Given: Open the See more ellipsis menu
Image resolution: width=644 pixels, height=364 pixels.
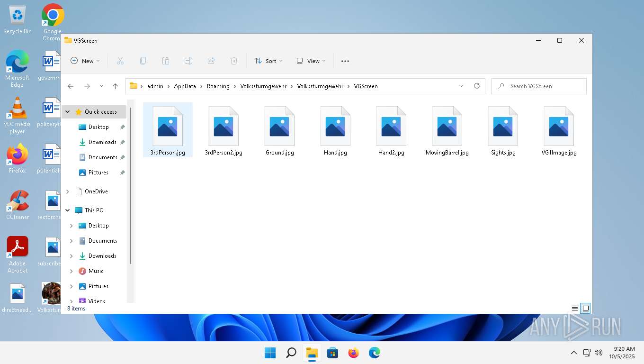Looking at the screenshot, I should tap(345, 61).
